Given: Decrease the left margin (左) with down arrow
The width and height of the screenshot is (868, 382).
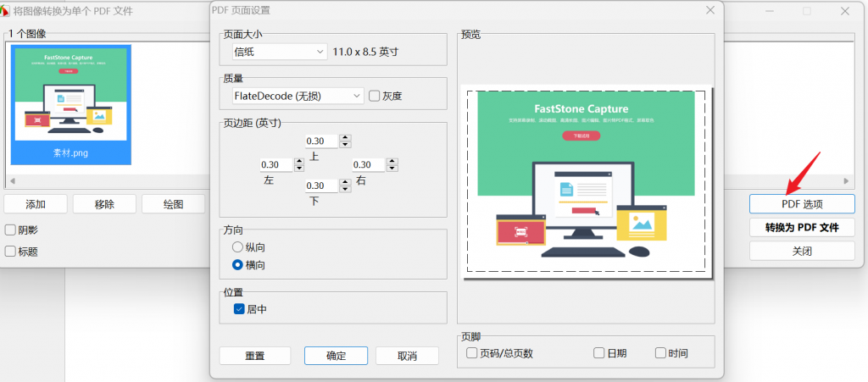Looking at the screenshot, I should 299,169.
